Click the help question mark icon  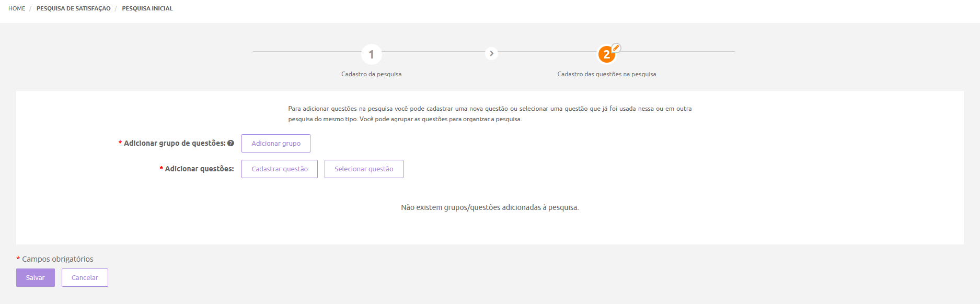point(230,143)
